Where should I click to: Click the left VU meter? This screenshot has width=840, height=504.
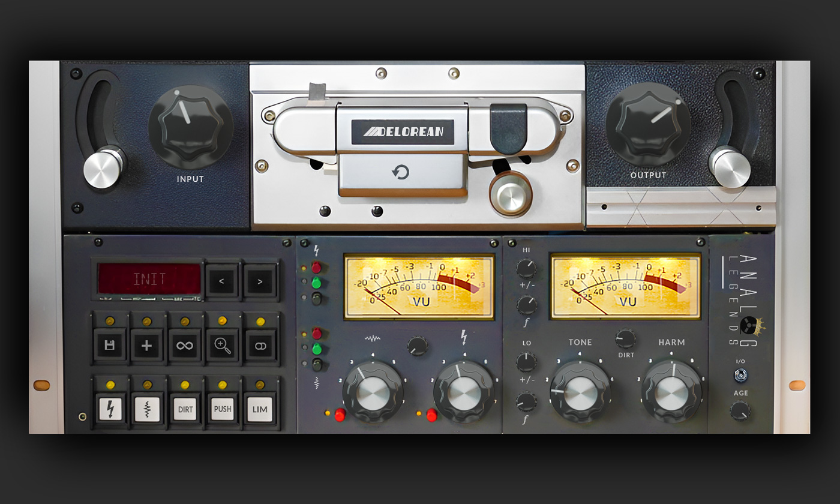coord(419,286)
